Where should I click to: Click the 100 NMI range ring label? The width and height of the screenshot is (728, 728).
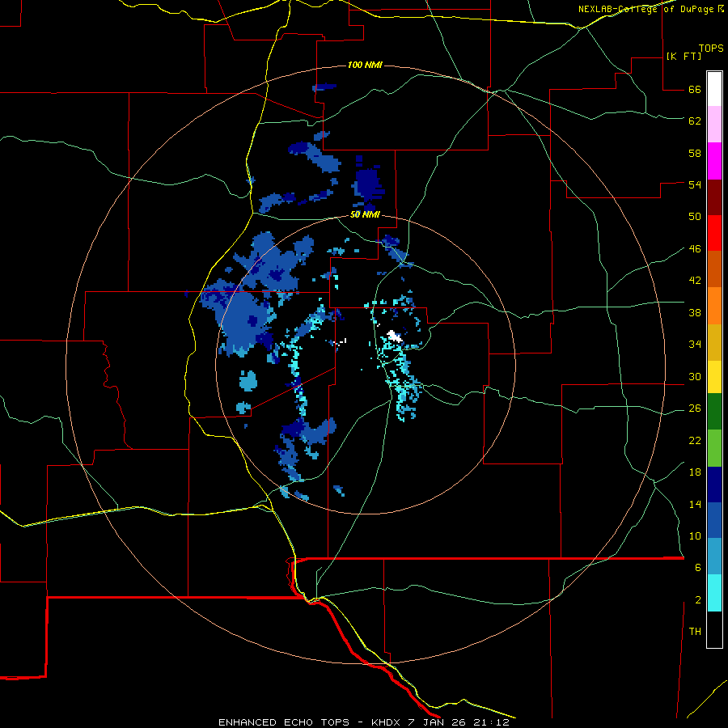(365, 65)
